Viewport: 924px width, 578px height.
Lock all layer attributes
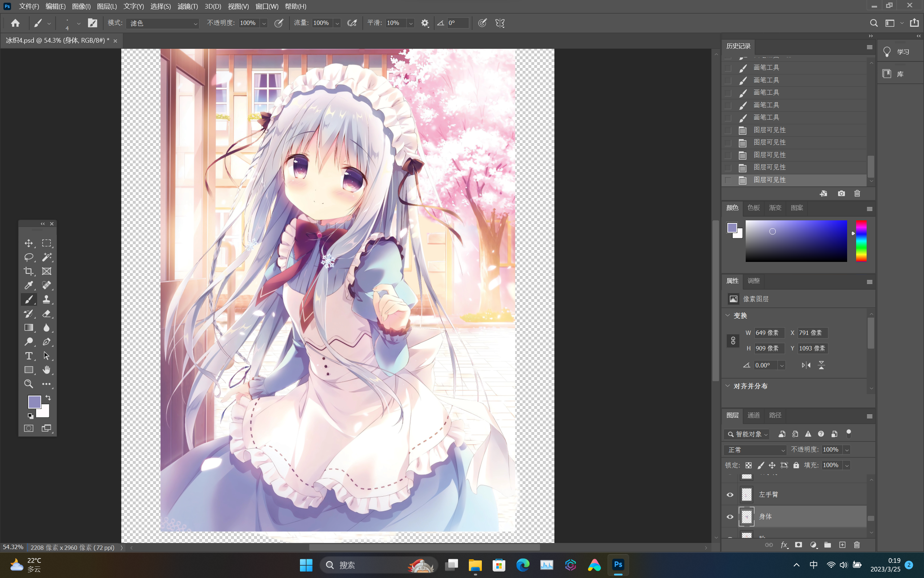click(x=796, y=465)
